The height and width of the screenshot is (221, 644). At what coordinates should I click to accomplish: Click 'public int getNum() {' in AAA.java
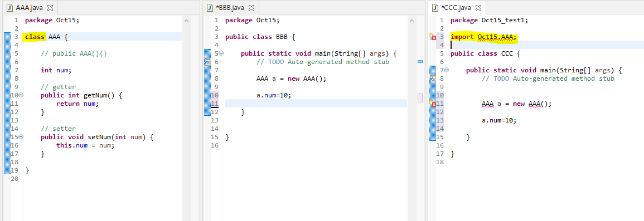pos(82,95)
